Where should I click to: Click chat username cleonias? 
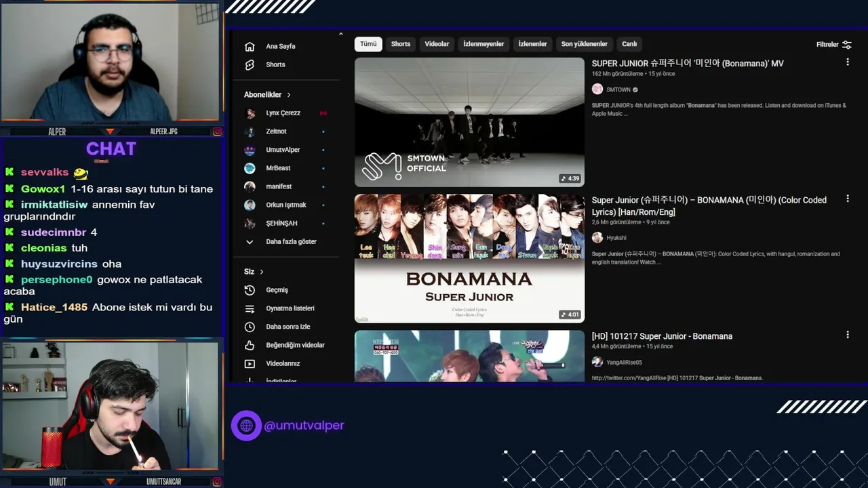(43, 248)
